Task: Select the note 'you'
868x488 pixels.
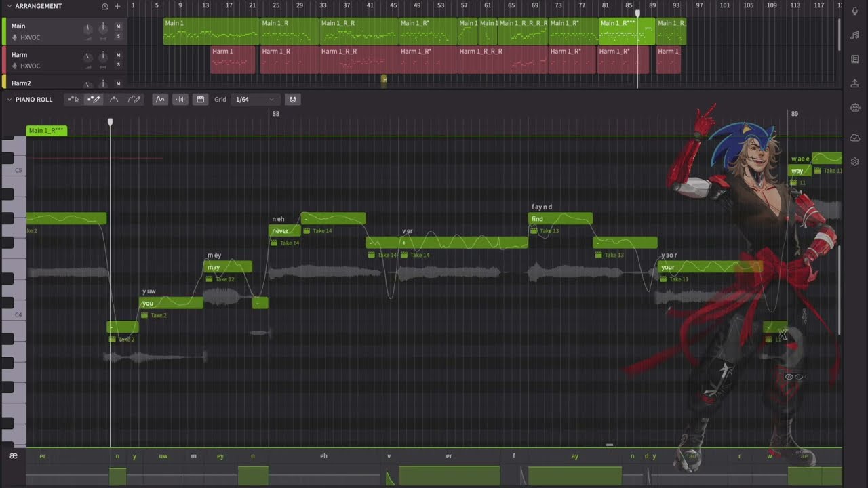Action: 171,303
